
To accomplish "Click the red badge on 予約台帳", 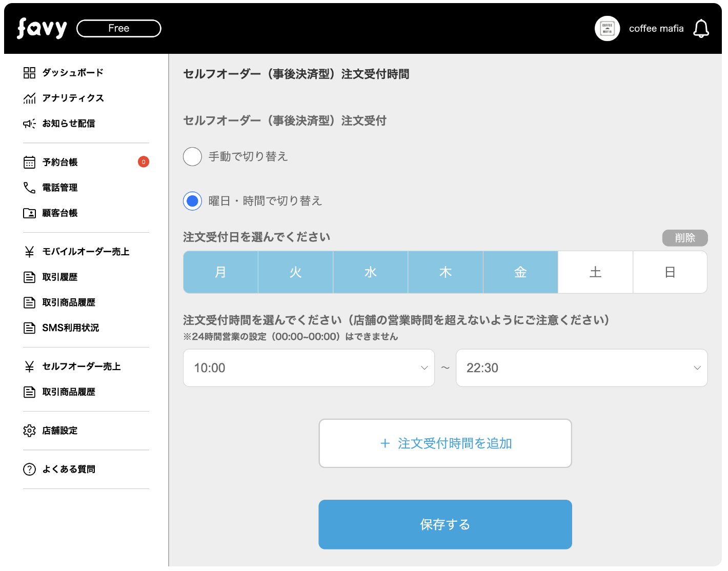I will click(144, 162).
